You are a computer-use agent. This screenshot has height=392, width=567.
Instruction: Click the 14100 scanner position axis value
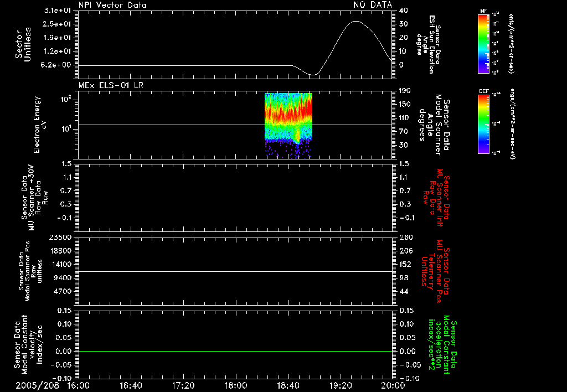pyautogui.click(x=60, y=264)
